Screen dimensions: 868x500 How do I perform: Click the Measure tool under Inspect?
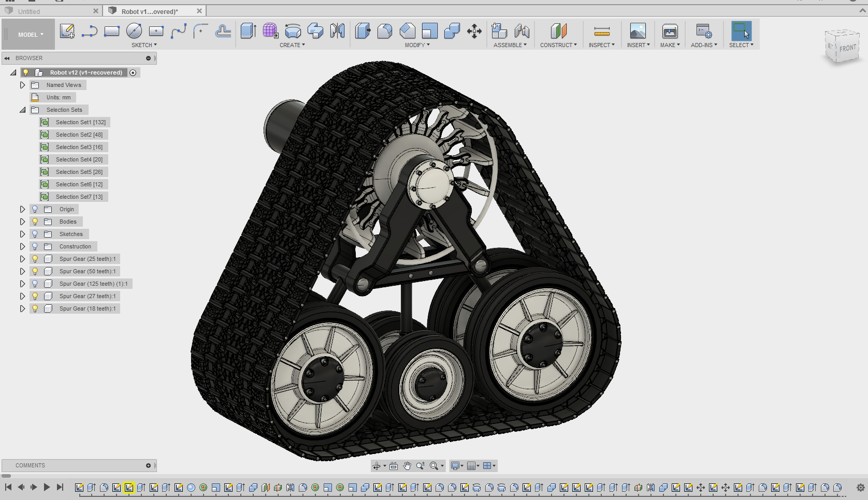pyautogui.click(x=601, y=31)
